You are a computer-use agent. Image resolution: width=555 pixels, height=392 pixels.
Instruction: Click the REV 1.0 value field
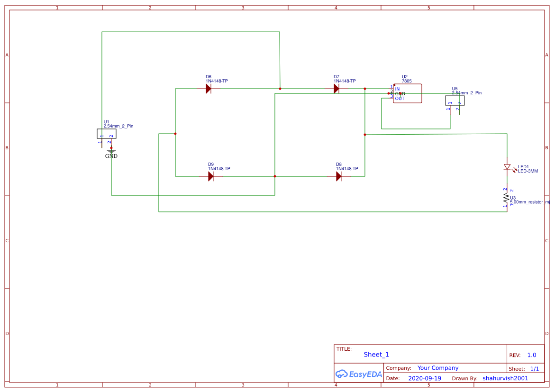531,355
